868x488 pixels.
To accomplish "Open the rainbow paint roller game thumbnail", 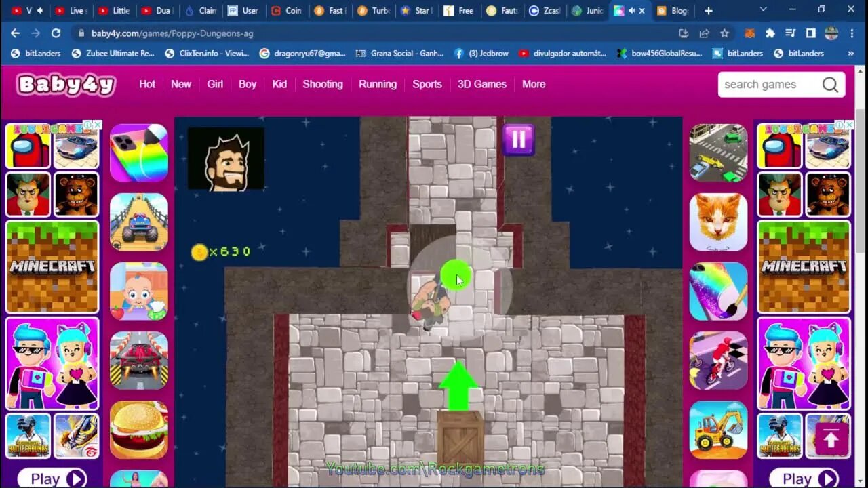I will point(719,291).
